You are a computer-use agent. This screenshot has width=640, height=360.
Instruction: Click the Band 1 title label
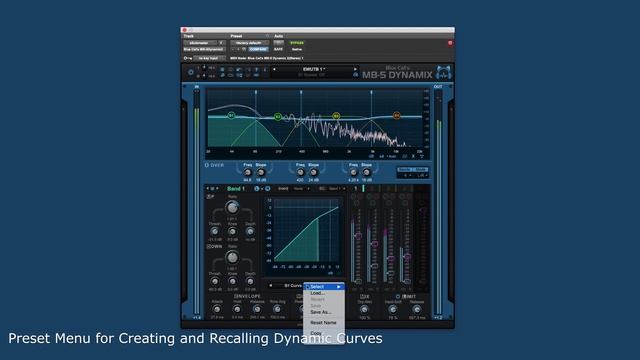[x=236, y=189]
